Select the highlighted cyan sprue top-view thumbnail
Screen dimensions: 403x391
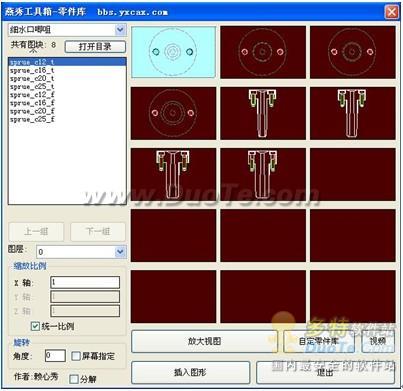tap(173, 52)
